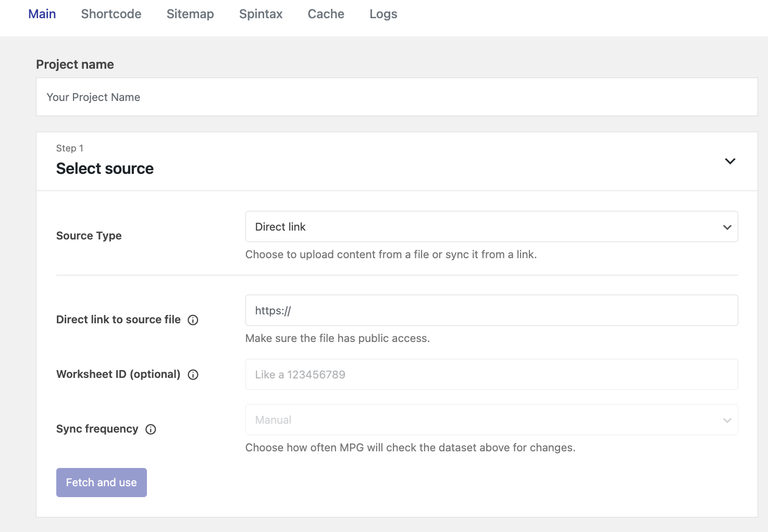Open the Source Type dropdown showing Direct link
Screen dimensions: 768x532
(x=491, y=226)
